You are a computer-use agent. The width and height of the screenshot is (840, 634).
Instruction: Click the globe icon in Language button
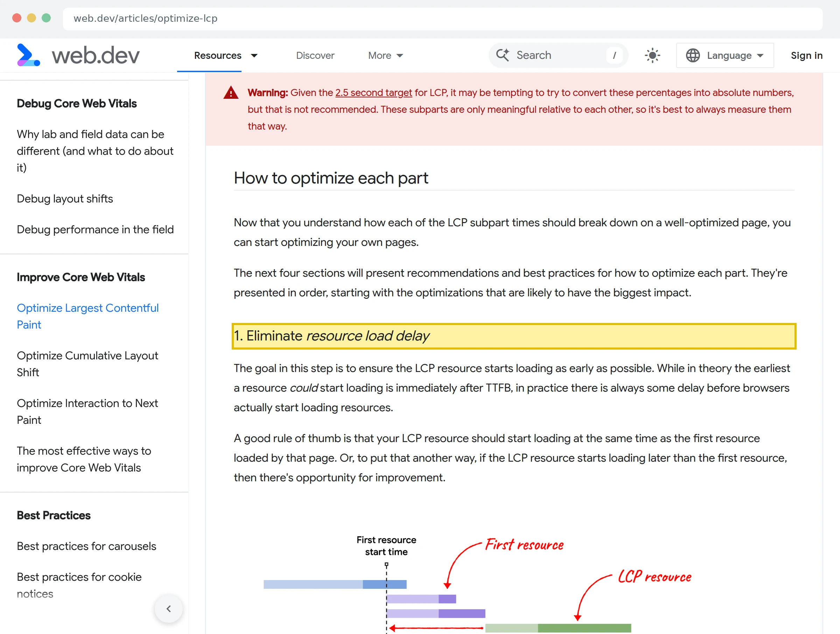tap(693, 55)
